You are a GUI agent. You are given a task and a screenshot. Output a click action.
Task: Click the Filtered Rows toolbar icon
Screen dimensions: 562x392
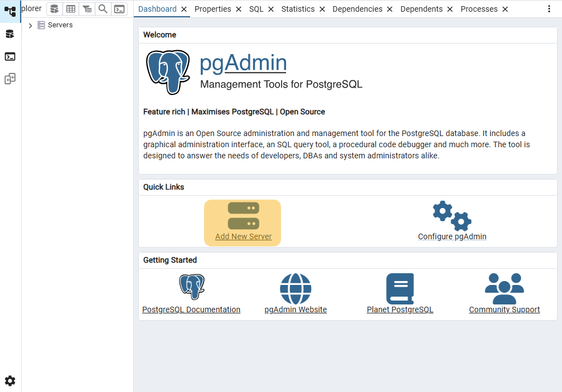click(87, 9)
